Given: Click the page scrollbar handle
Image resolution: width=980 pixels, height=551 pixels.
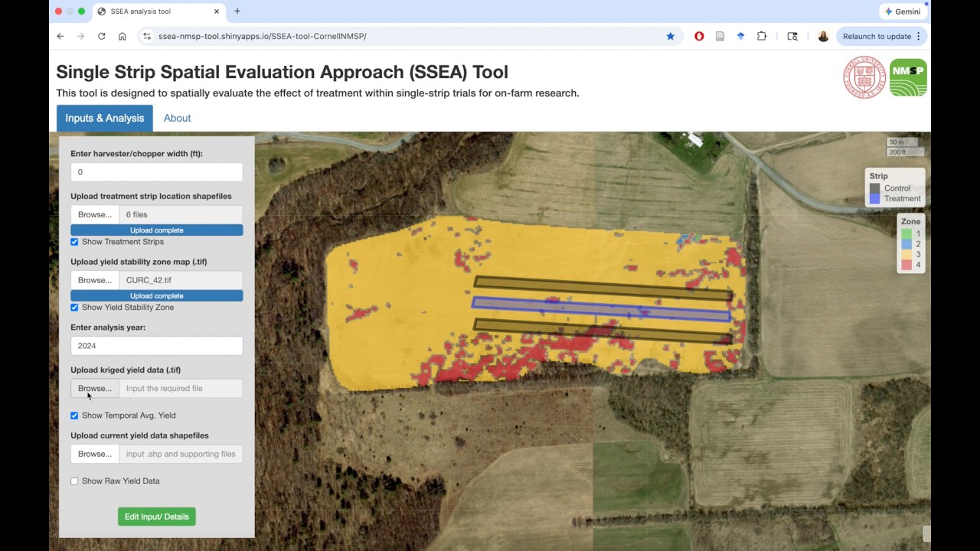Looking at the screenshot, I should (x=926, y=533).
